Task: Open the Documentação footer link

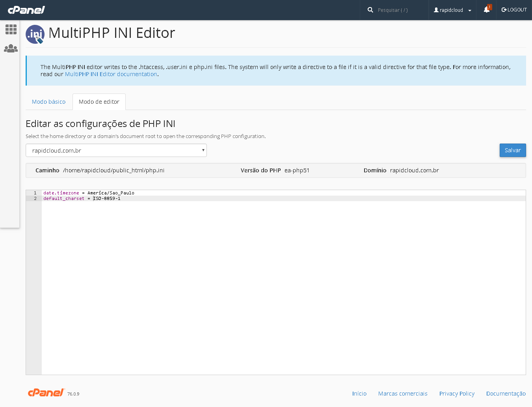Action: pyautogui.click(x=506, y=394)
